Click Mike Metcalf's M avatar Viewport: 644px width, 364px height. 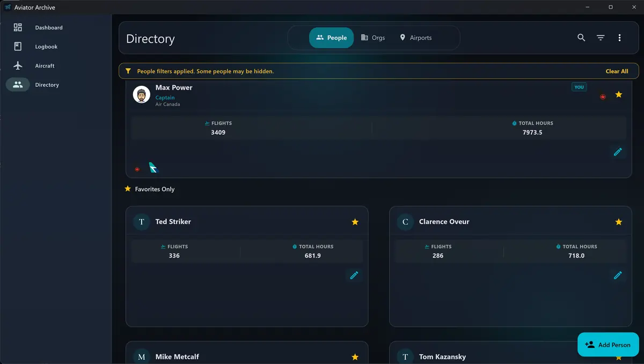coord(142,356)
